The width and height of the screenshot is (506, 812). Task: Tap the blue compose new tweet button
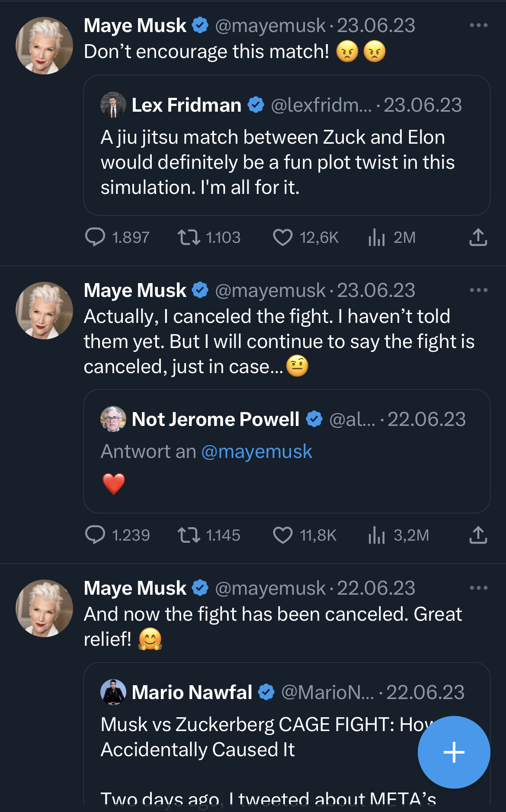[454, 752]
